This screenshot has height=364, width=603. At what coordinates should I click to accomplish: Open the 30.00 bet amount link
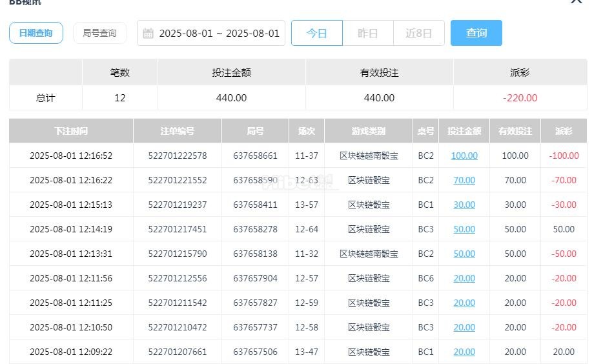point(464,205)
